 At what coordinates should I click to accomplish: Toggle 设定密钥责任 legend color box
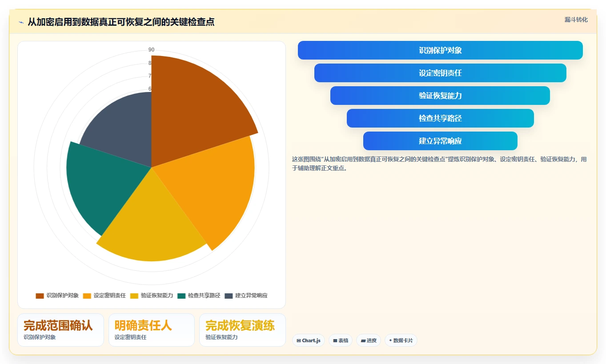pos(87,296)
